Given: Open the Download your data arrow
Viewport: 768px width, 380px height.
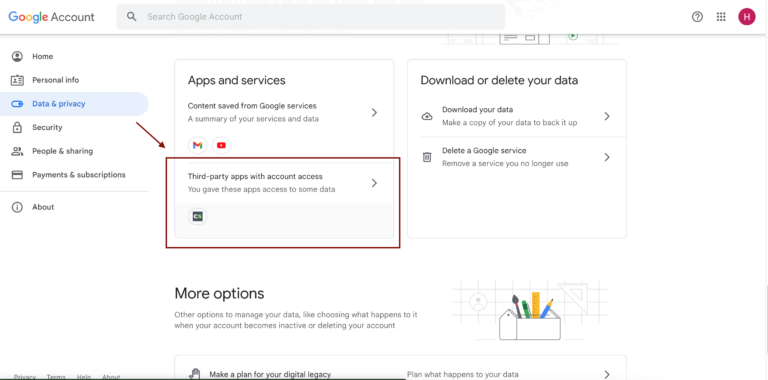Looking at the screenshot, I should [607, 117].
